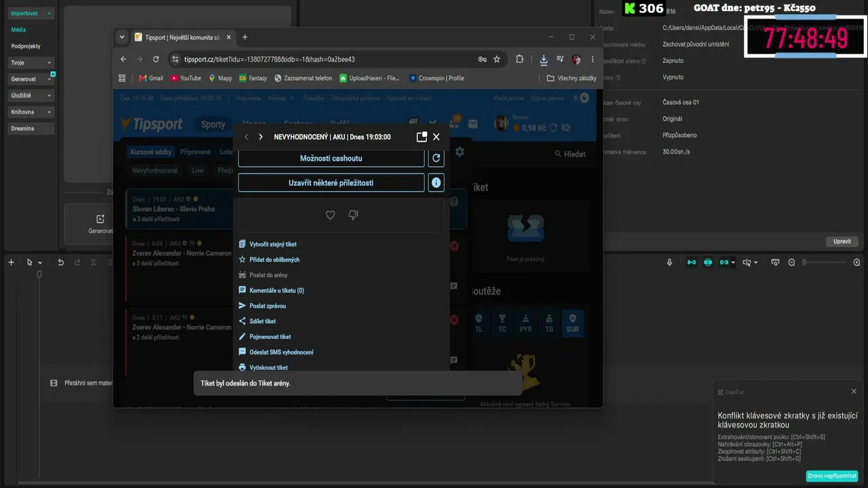Open Tipsport messages envelope icon
Viewport: 868px width, 488px height.
pos(473,124)
